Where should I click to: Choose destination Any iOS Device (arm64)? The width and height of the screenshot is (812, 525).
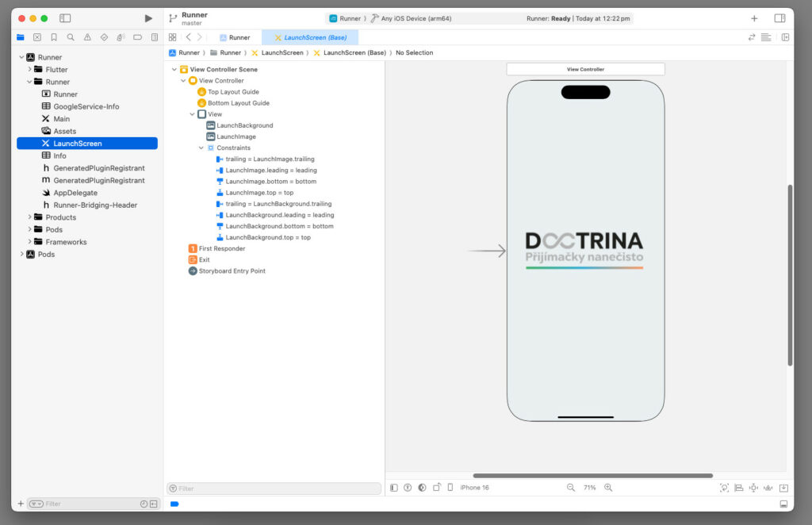411,19
